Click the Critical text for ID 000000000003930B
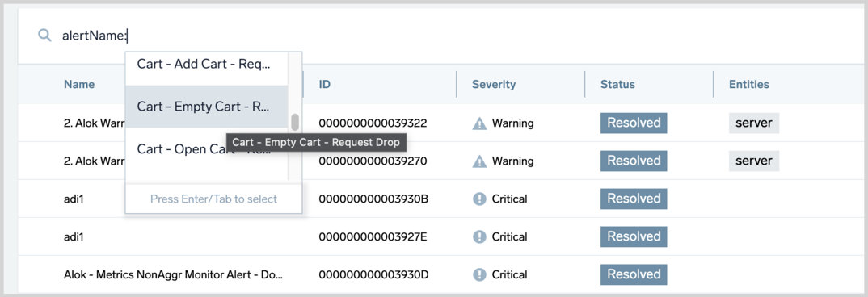The width and height of the screenshot is (868, 297). pyautogui.click(x=509, y=199)
